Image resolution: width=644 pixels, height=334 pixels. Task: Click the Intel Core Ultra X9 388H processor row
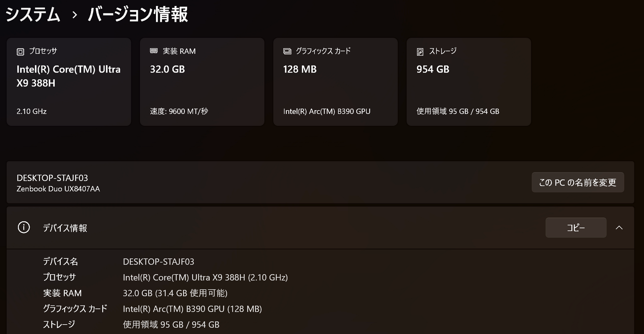pyautogui.click(x=205, y=278)
